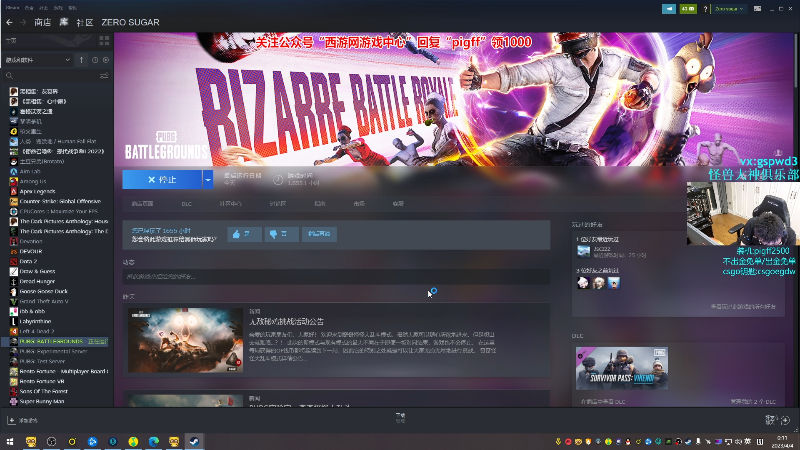Viewport: 800px width, 450px height.
Task: Click the Steam icon on taskbar
Action: [x=194, y=441]
